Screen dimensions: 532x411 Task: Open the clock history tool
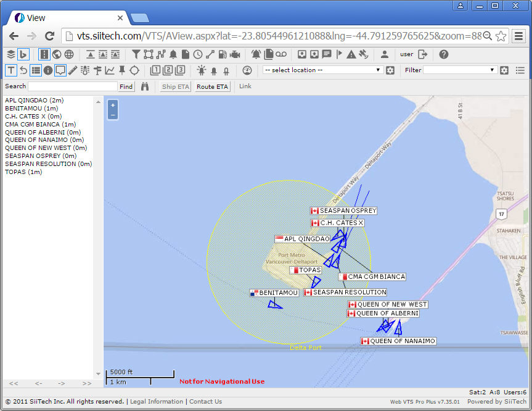(198, 54)
